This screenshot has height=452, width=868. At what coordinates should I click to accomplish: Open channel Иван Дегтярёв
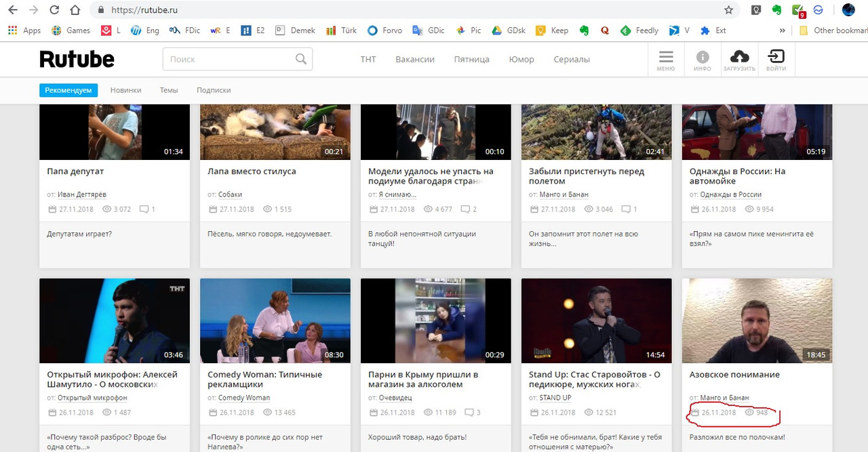pyautogui.click(x=82, y=194)
